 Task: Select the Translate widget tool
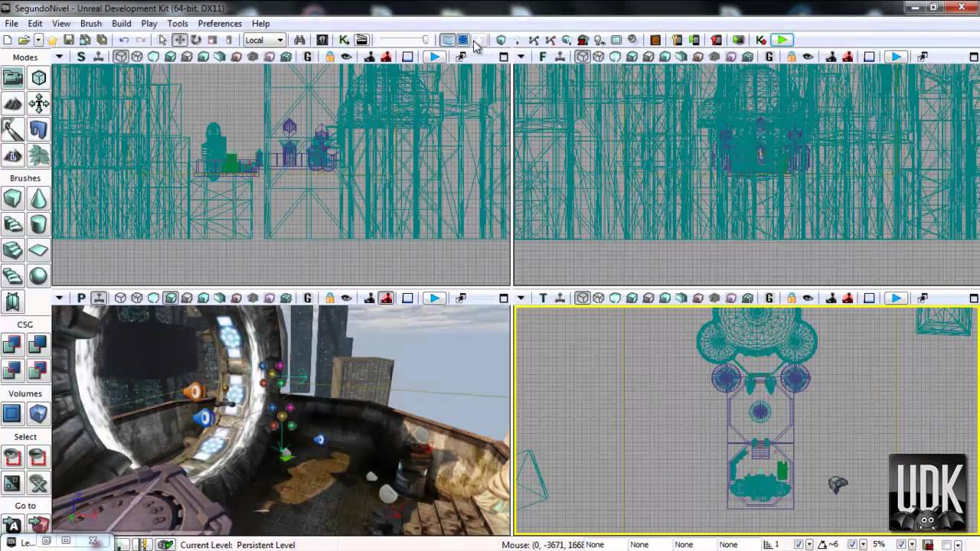[180, 40]
